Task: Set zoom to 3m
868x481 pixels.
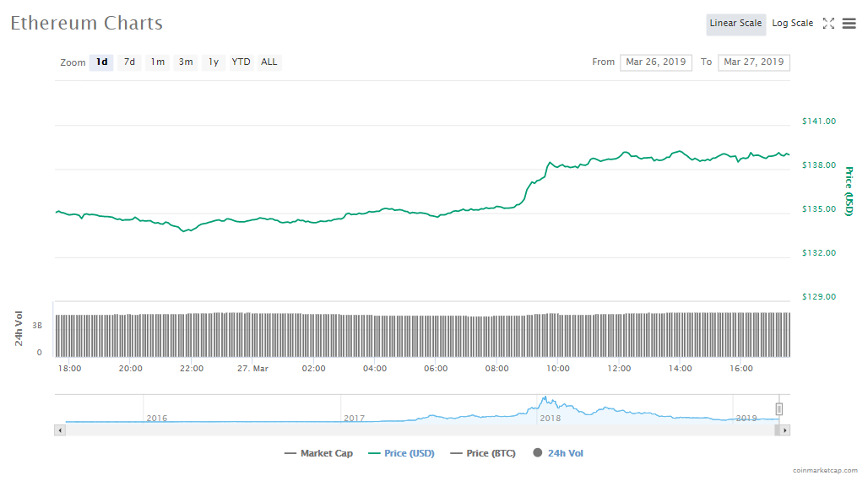Action: tap(185, 62)
